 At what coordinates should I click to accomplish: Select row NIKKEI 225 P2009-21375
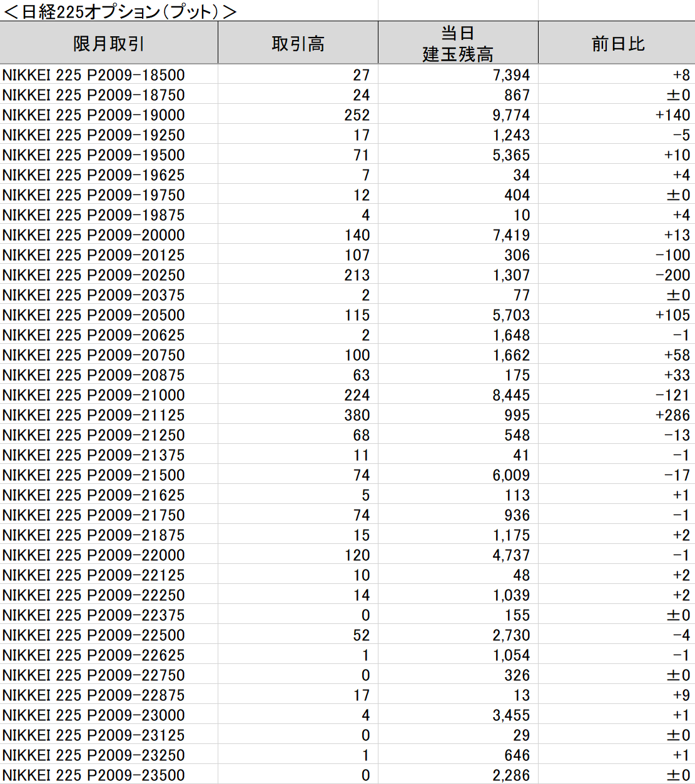click(x=347, y=455)
